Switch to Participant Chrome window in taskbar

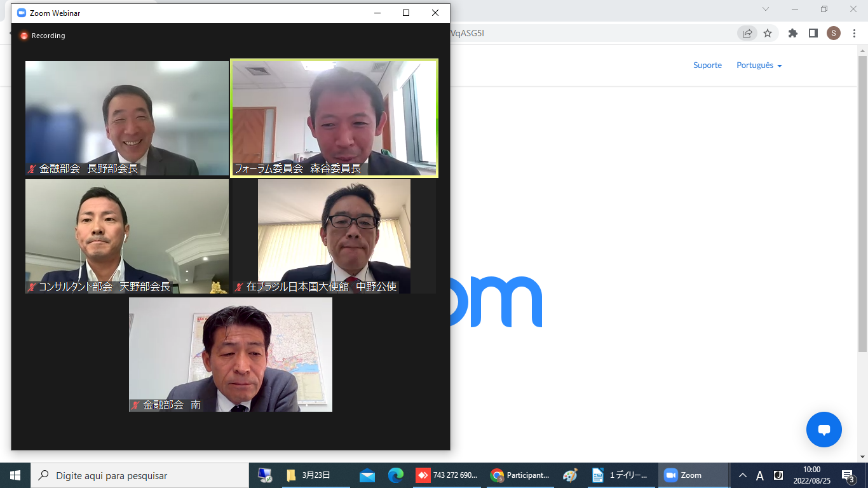[x=520, y=475]
